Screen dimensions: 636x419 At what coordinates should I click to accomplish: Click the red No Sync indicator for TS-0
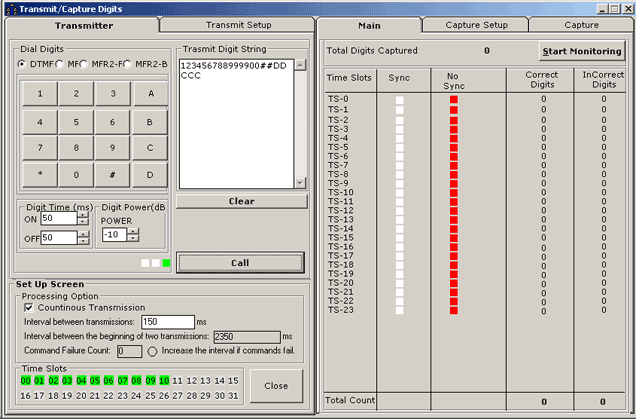[x=453, y=100]
